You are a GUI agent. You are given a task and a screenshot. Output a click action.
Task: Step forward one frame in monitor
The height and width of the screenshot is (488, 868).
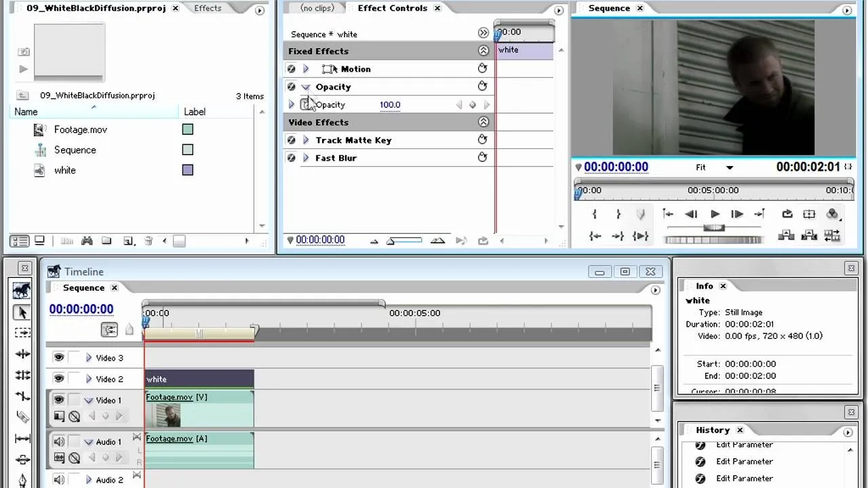click(737, 214)
